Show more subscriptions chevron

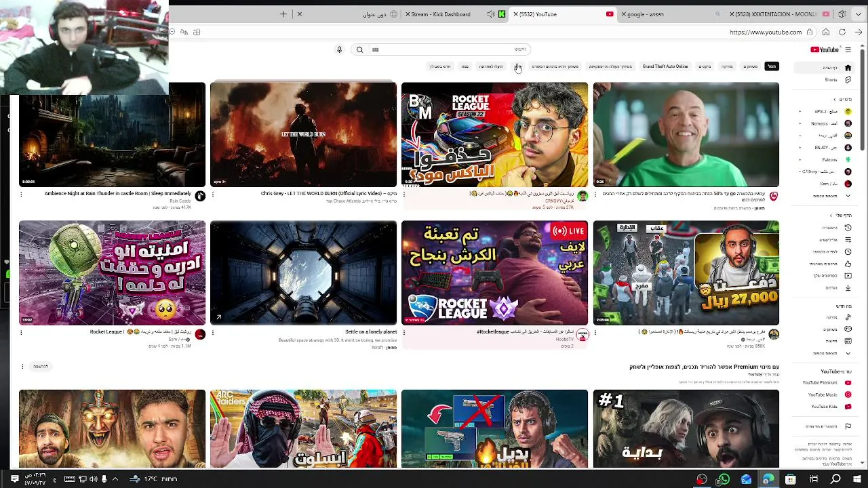[848, 196]
